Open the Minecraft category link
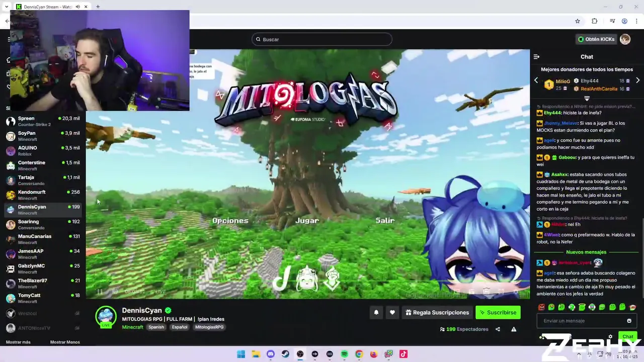 (x=132, y=327)
